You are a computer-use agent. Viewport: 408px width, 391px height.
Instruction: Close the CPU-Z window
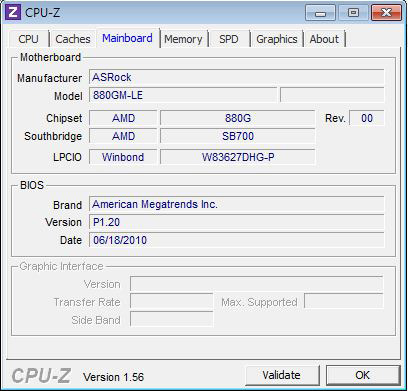point(386,13)
